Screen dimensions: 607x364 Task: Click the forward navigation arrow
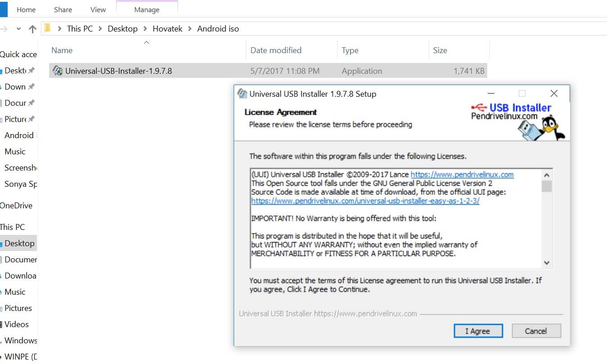pyautogui.click(x=4, y=28)
